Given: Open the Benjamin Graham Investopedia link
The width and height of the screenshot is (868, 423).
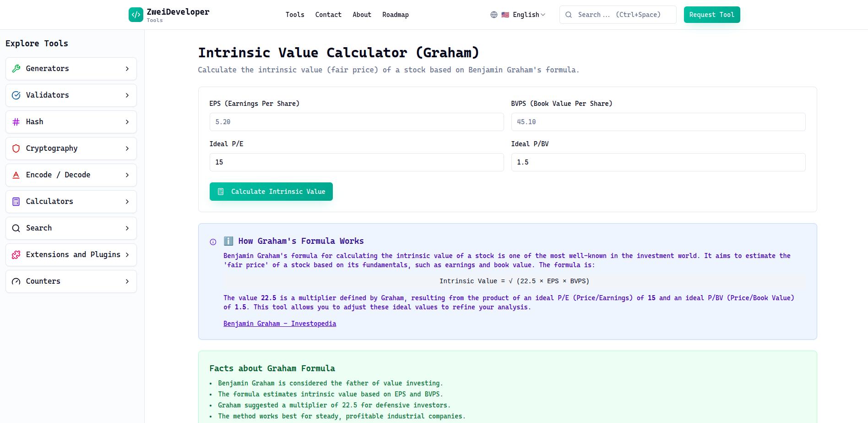Looking at the screenshot, I should pyautogui.click(x=280, y=323).
